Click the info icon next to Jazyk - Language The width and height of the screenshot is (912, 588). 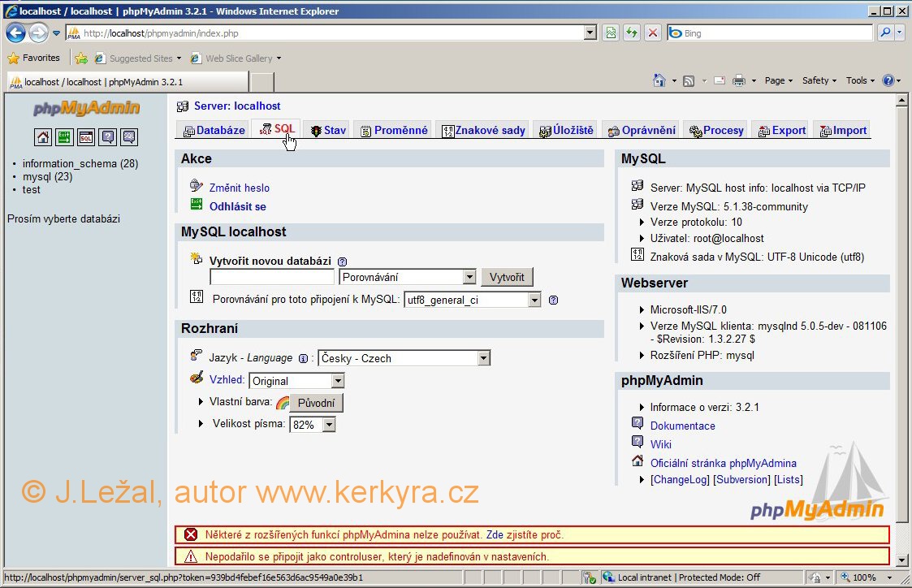click(303, 358)
